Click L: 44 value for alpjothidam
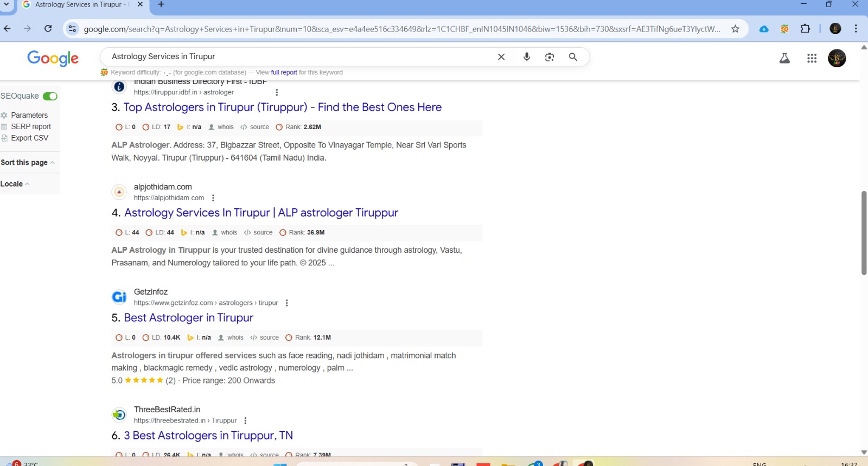The width and height of the screenshot is (868, 466). pos(136,232)
